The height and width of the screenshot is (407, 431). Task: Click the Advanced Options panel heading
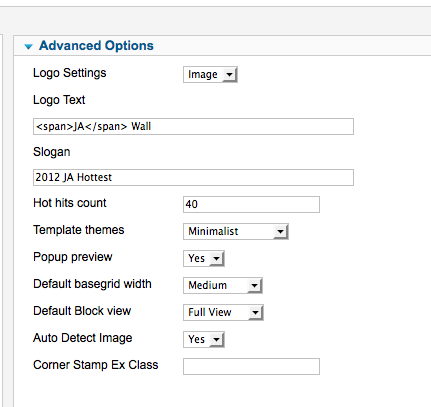(96, 46)
